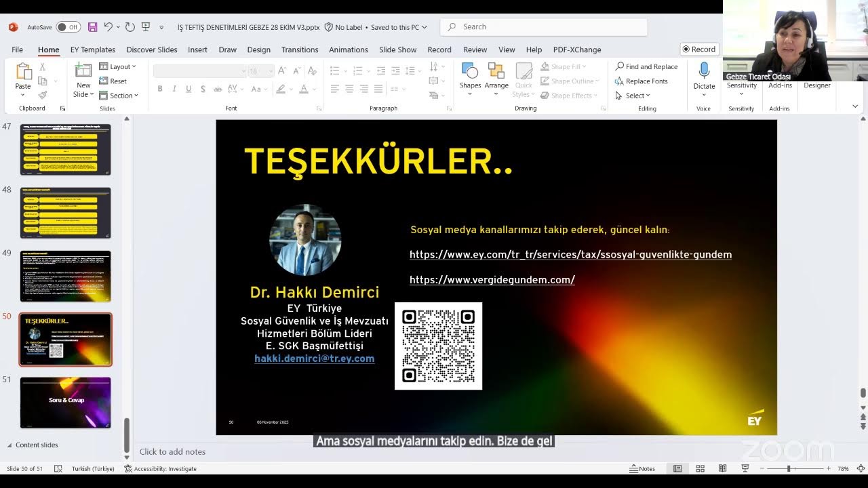Start Slide Show from status bar icon

coord(745,468)
